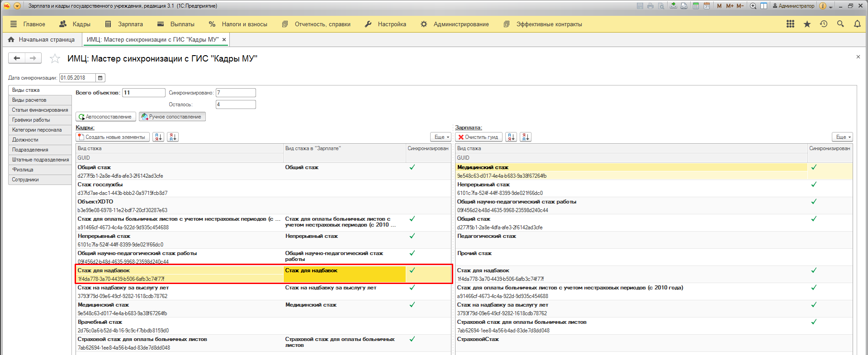The height and width of the screenshot is (355, 868).
Task: Expand the Еще menu in the Зарплата panel
Action: pos(843,137)
